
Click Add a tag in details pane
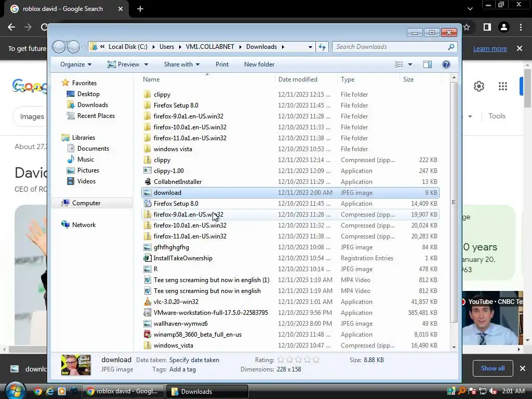pyautogui.click(x=182, y=369)
